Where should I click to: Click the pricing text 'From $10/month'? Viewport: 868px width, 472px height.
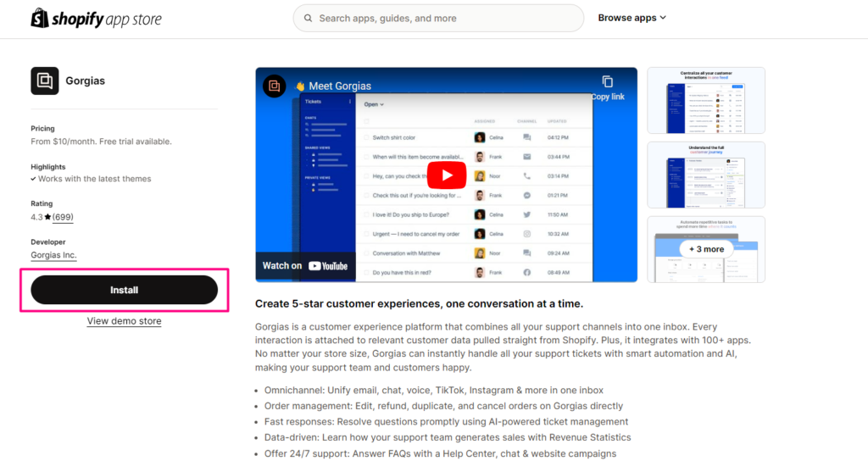coord(63,142)
